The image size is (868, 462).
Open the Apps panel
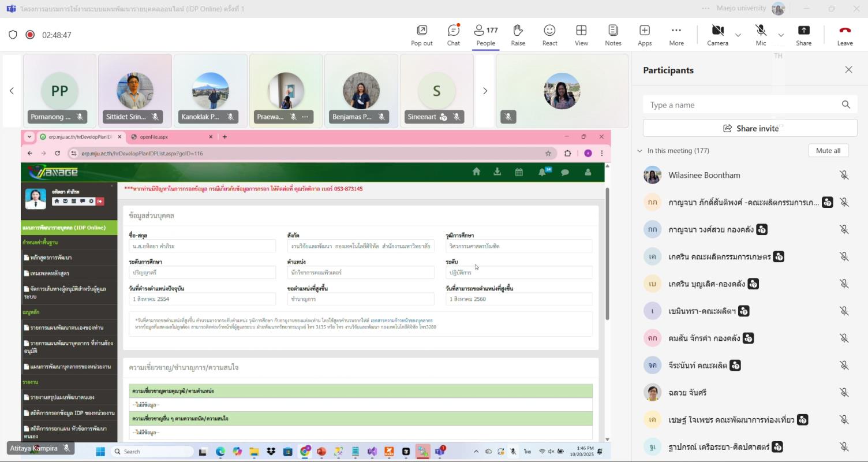click(x=645, y=35)
